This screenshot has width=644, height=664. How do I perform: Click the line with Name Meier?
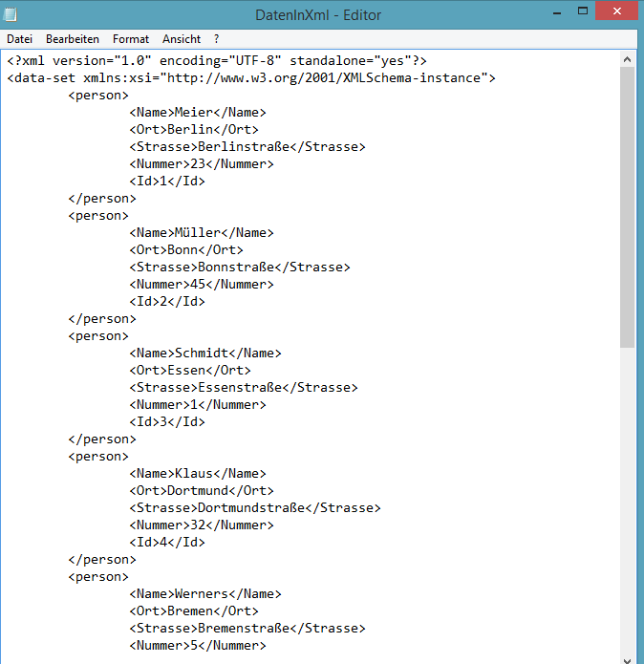(198, 112)
